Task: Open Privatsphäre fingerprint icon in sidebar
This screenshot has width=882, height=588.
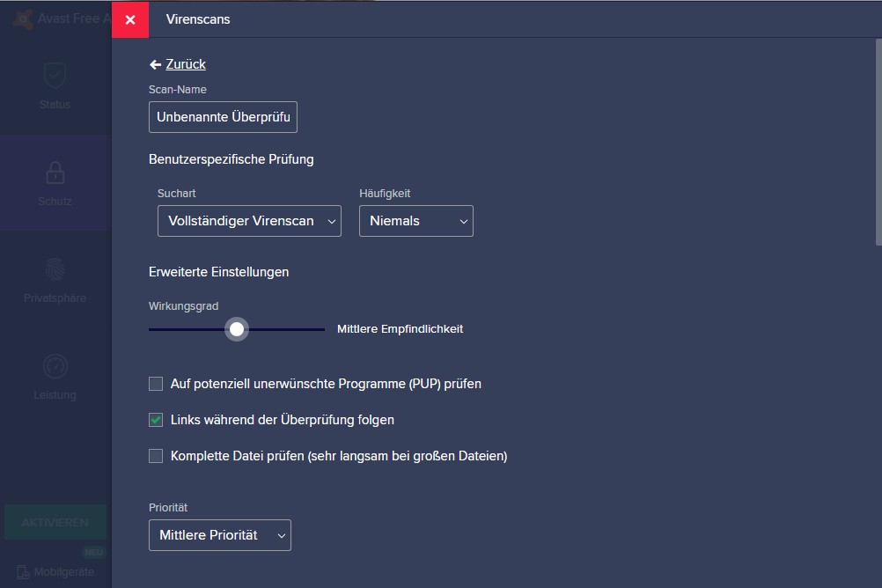Action: pyautogui.click(x=55, y=270)
